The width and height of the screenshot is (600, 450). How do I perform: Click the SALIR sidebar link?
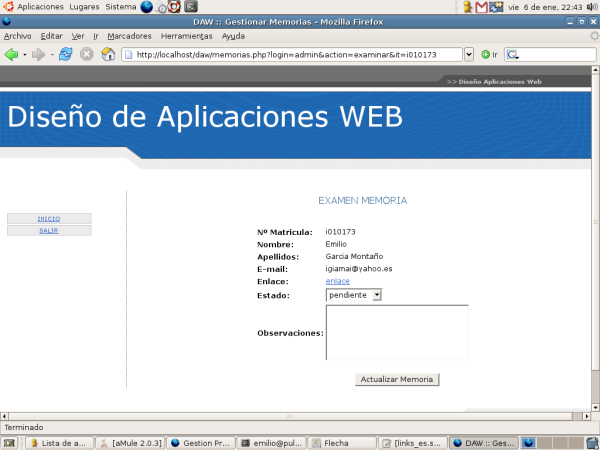tap(48, 230)
